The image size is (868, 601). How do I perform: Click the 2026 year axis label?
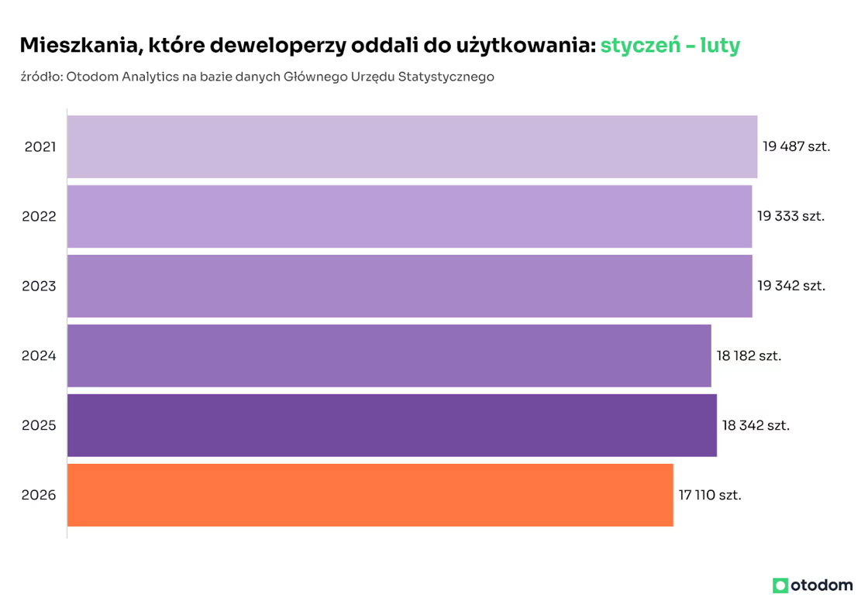40,495
